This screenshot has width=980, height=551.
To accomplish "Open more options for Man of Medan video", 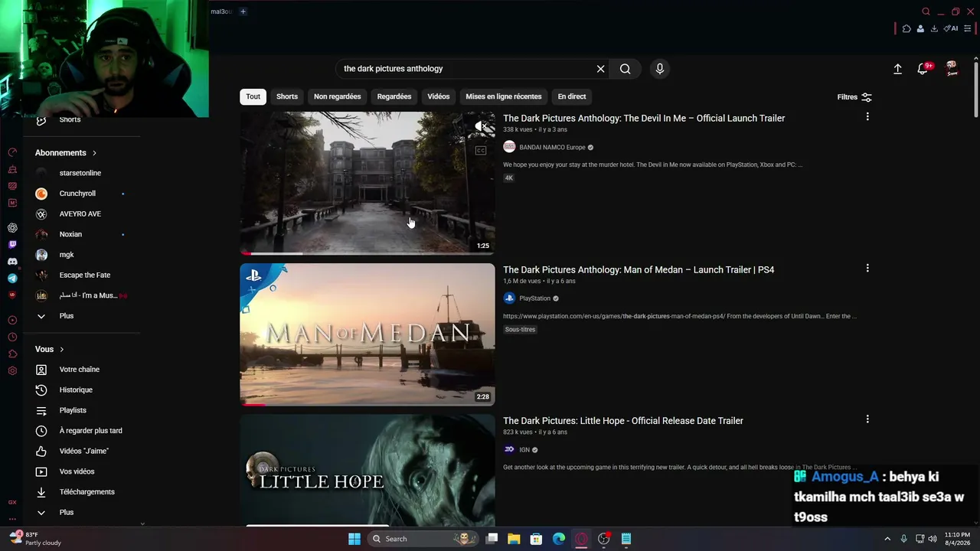I will coord(867,268).
